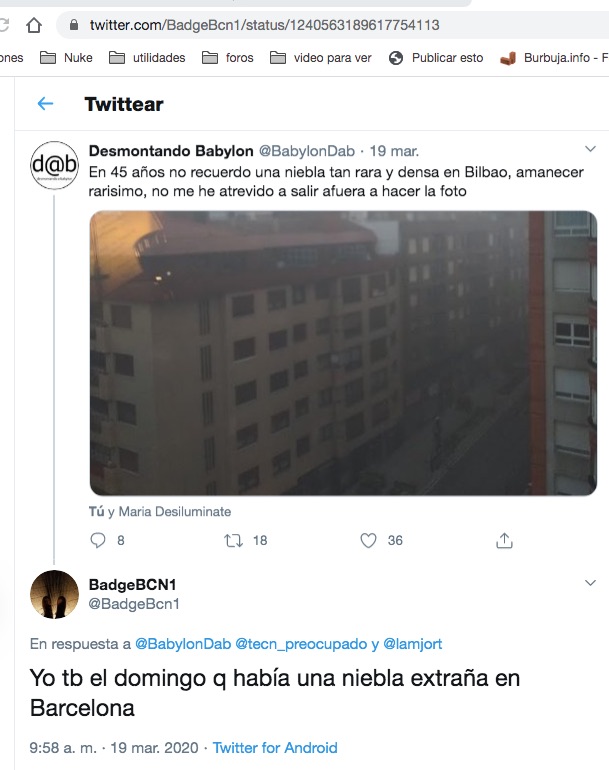Open the foros bookmarks folder
This screenshot has width=609, height=770.
tap(228, 58)
